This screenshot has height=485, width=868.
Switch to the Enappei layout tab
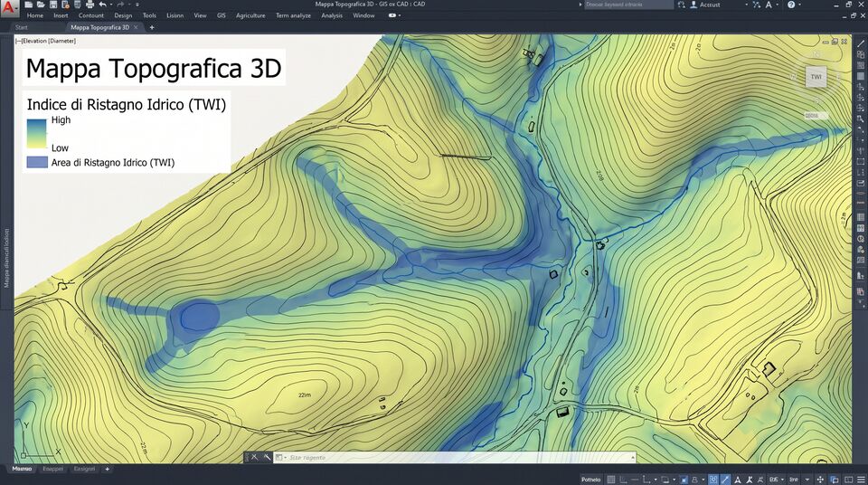[x=53, y=469]
